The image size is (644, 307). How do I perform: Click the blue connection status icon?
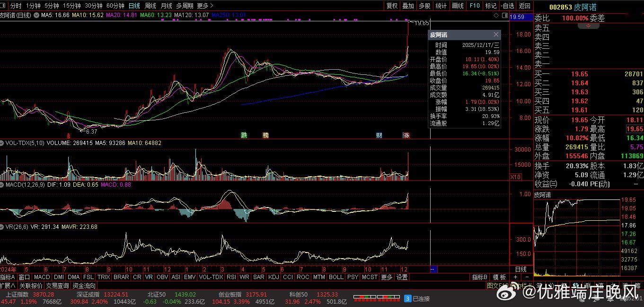[x=407, y=298]
